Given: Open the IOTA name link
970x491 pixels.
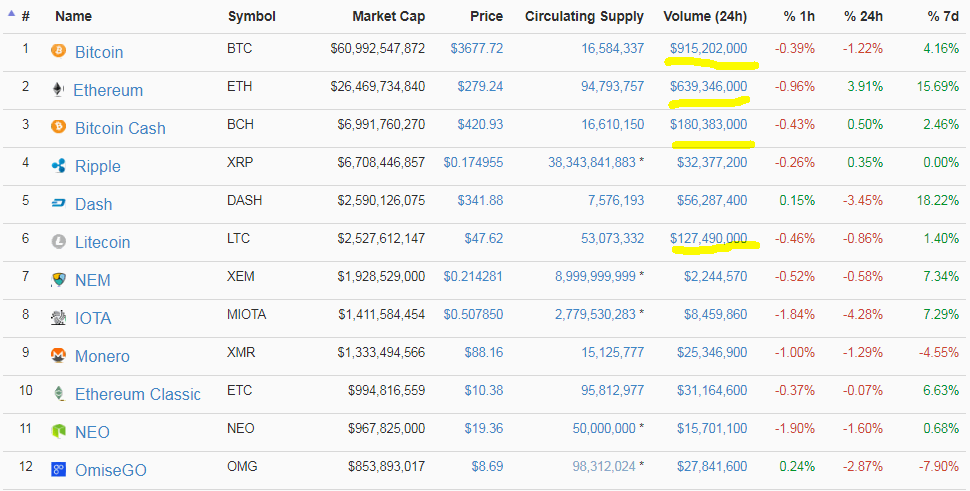Looking at the screenshot, I should click(x=93, y=318).
